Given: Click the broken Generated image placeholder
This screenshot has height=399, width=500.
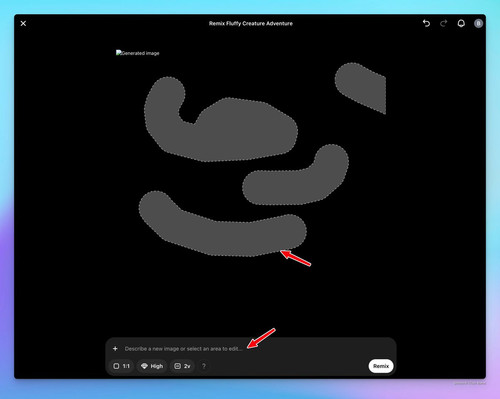Looking at the screenshot, I should pos(138,53).
